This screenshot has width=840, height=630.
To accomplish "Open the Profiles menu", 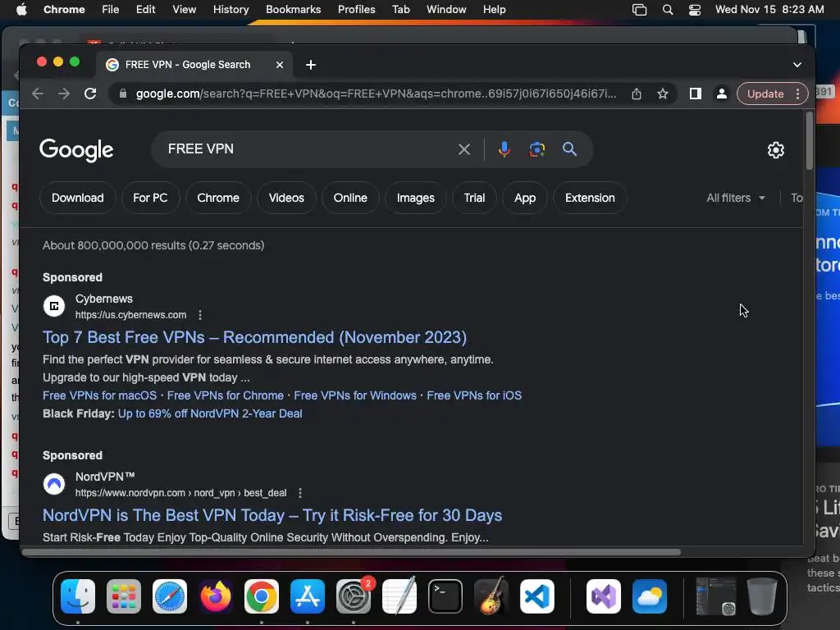I will 356,10.
